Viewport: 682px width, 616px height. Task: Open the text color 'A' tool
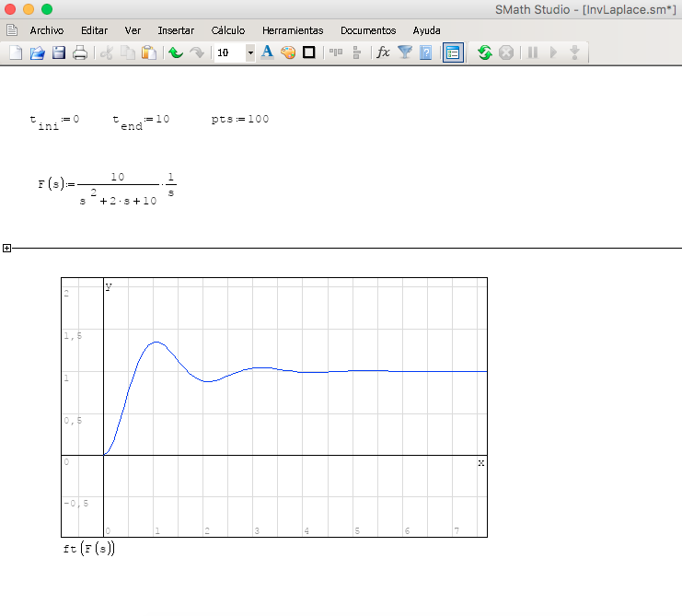coord(267,52)
